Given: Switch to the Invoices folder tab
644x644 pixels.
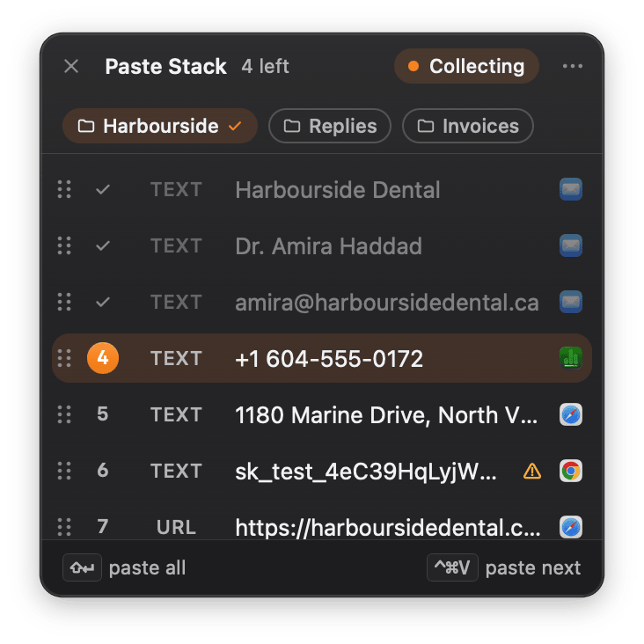Looking at the screenshot, I should click(x=468, y=126).
